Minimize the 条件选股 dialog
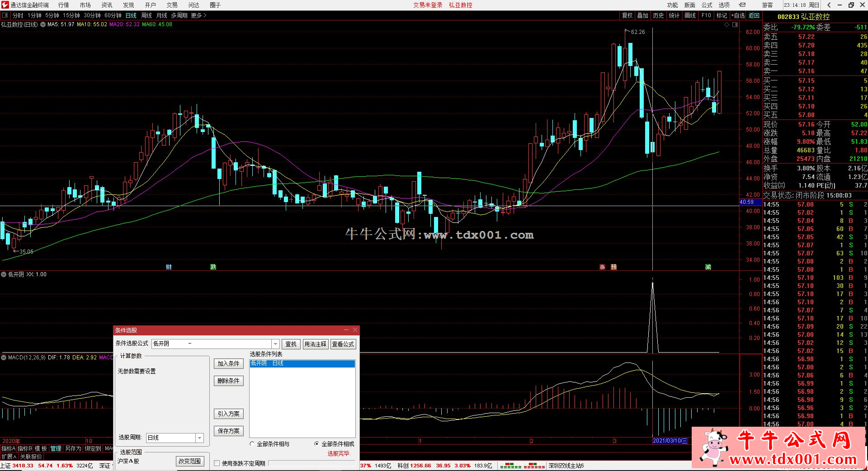The height and width of the screenshot is (471, 868). pyautogui.click(x=346, y=330)
